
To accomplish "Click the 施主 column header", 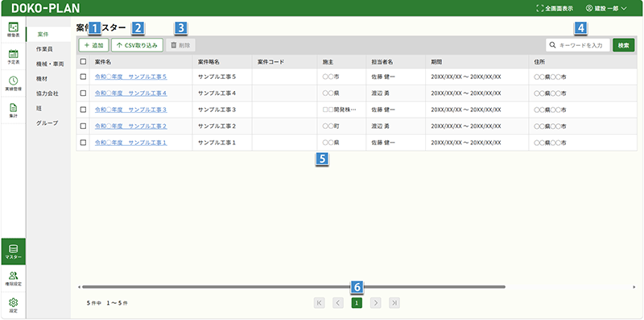I will point(341,62).
